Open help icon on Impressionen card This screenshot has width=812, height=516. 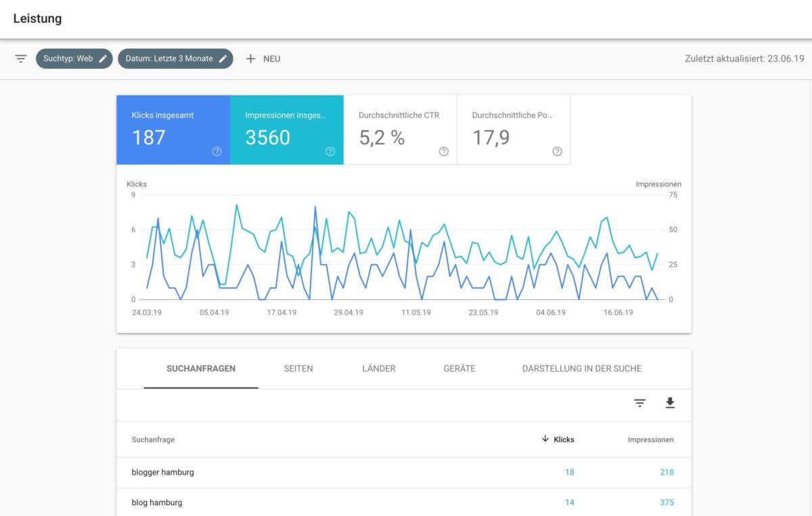click(x=330, y=152)
